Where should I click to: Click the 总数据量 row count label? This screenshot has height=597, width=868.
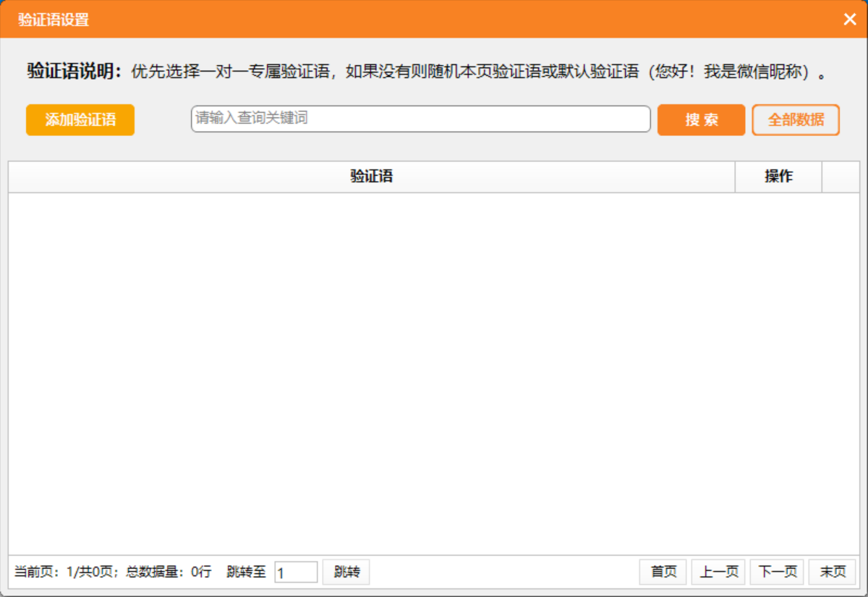(166, 572)
